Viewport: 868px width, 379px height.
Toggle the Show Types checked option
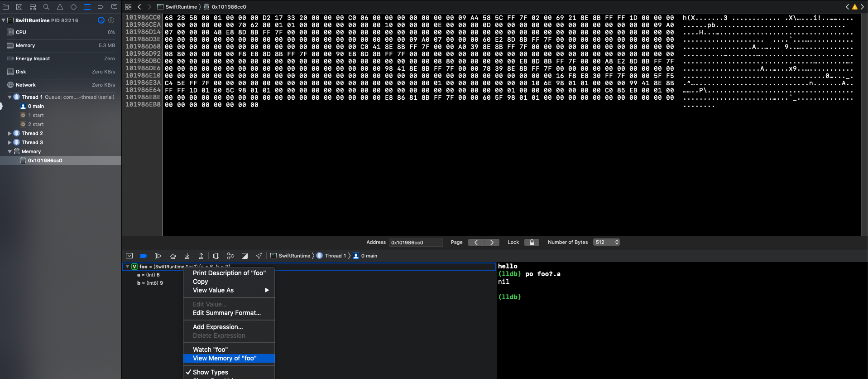click(x=210, y=372)
